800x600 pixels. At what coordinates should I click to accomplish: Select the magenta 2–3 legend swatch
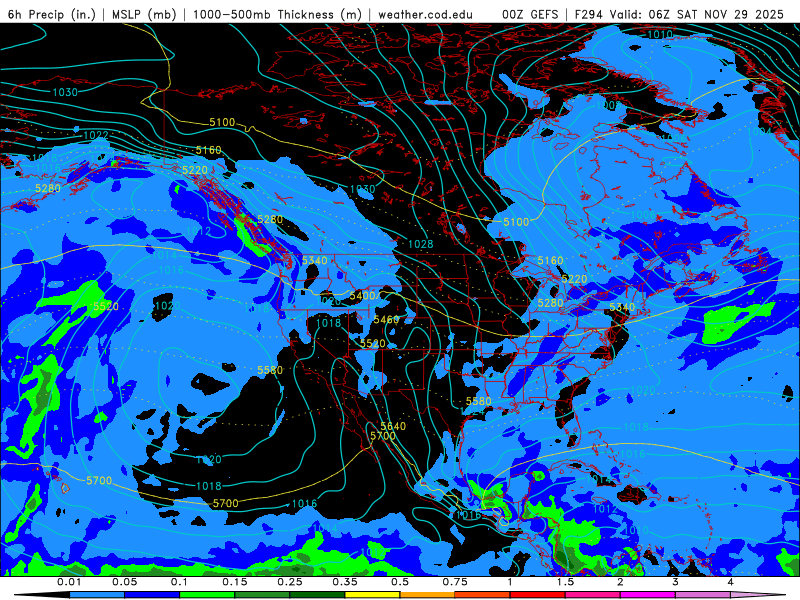(x=648, y=595)
